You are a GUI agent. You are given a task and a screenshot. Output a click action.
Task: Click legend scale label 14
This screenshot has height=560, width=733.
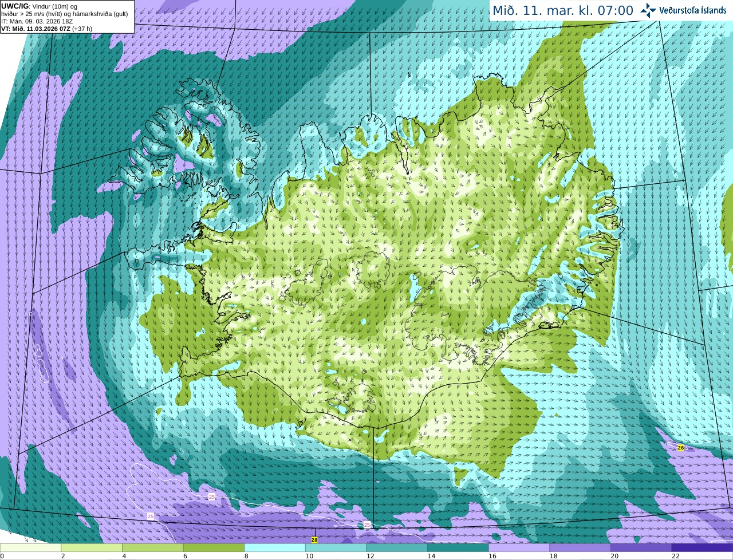(431, 556)
